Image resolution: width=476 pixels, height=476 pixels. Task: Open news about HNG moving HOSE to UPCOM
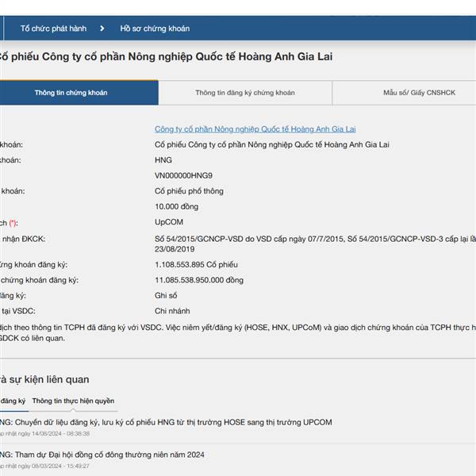(166, 422)
